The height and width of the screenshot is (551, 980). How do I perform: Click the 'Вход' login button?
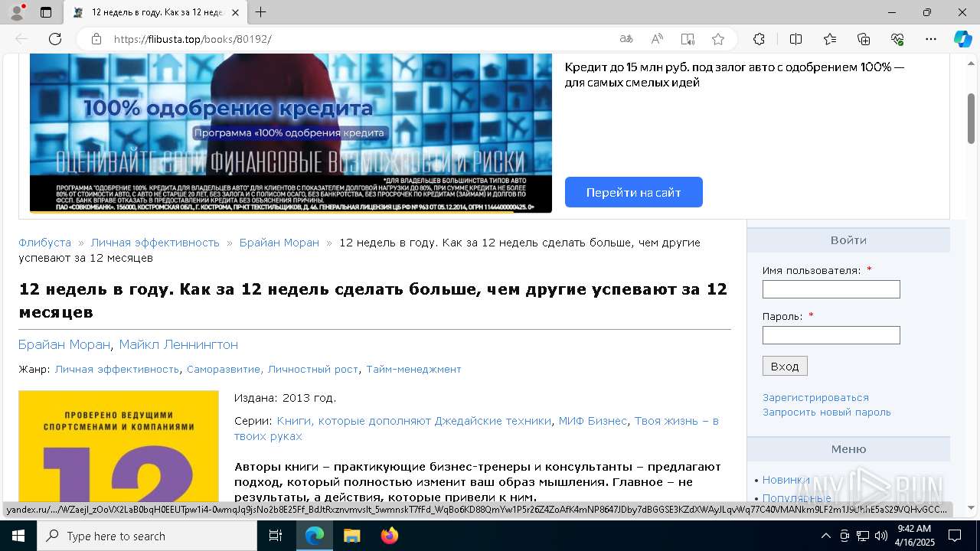tap(785, 366)
